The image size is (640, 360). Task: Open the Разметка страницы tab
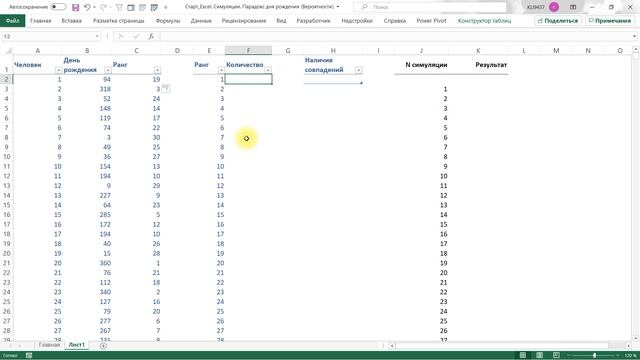pyautogui.click(x=118, y=21)
